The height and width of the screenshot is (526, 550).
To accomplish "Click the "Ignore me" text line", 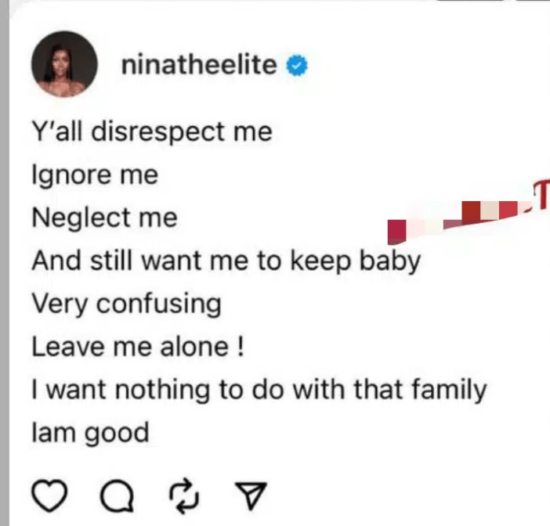I will [95, 175].
